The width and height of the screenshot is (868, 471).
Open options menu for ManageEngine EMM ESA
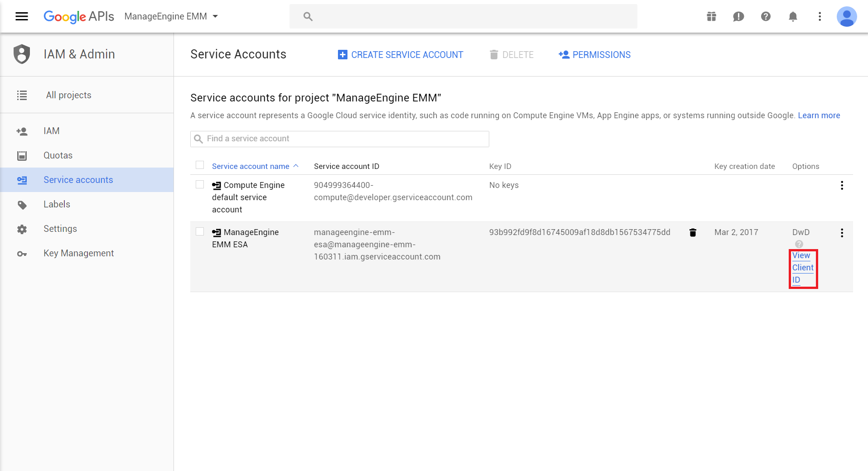tap(842, 233)
